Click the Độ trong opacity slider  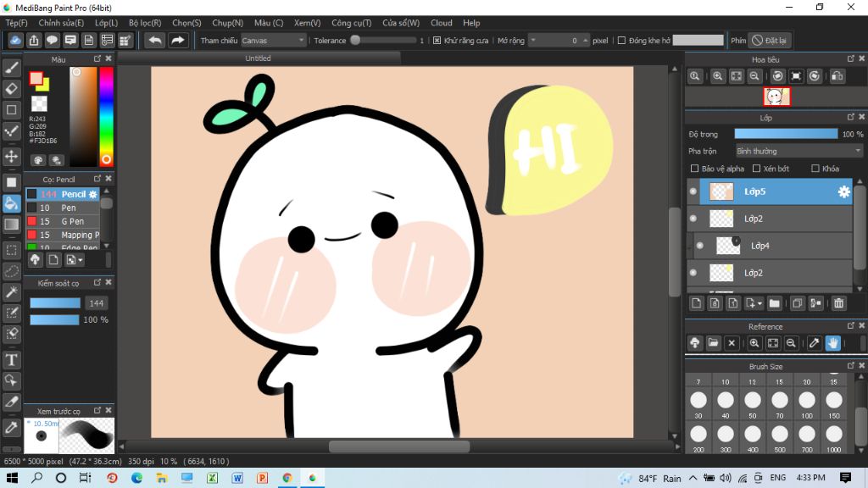[x=786, y=134]
